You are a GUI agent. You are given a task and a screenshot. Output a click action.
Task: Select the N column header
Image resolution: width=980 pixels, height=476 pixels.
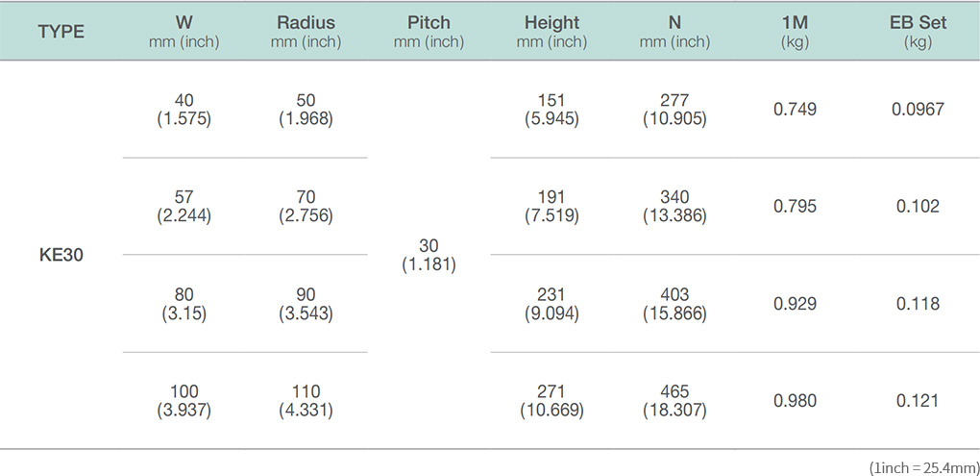(x=674, y=33)
